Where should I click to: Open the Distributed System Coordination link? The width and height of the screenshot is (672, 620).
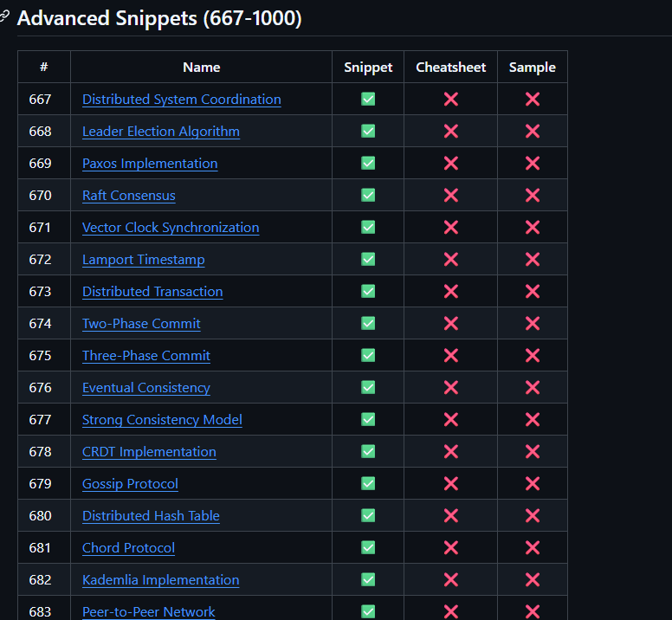pyautogui.click(x=181, y=100)
